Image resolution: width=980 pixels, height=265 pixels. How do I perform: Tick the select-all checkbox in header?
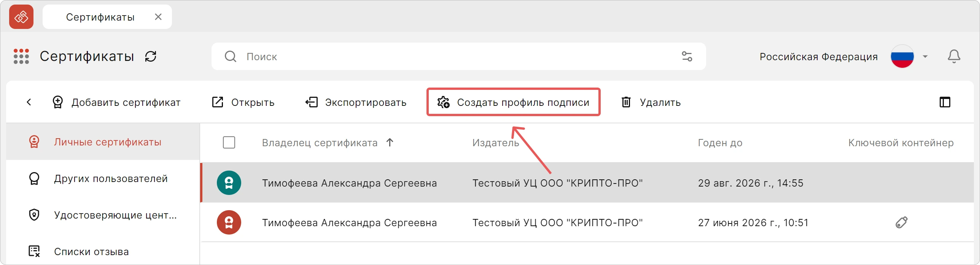tap(229, 142)
